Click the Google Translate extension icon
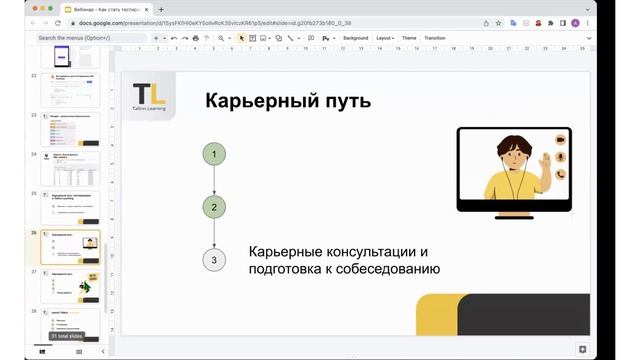Viewport: 640px width, 360px height. coord(513,23)
